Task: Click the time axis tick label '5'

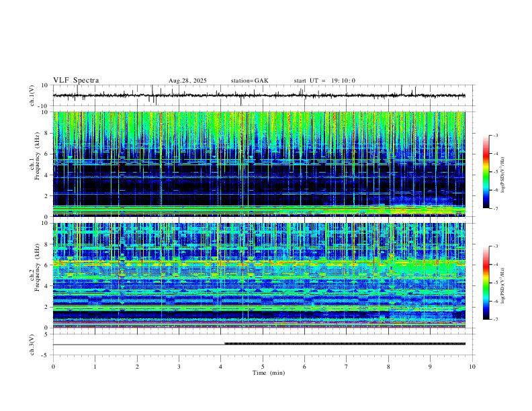Action: point(263,367)
